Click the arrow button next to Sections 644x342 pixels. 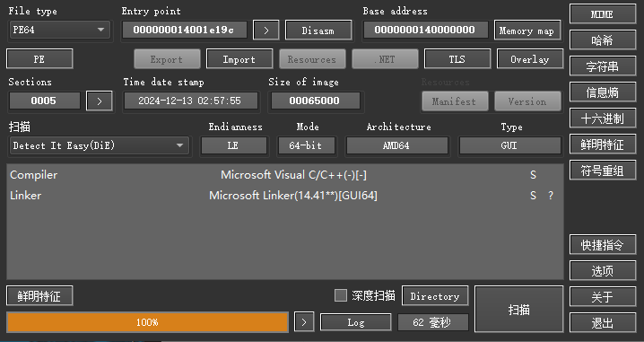click(x=100, y=101)
